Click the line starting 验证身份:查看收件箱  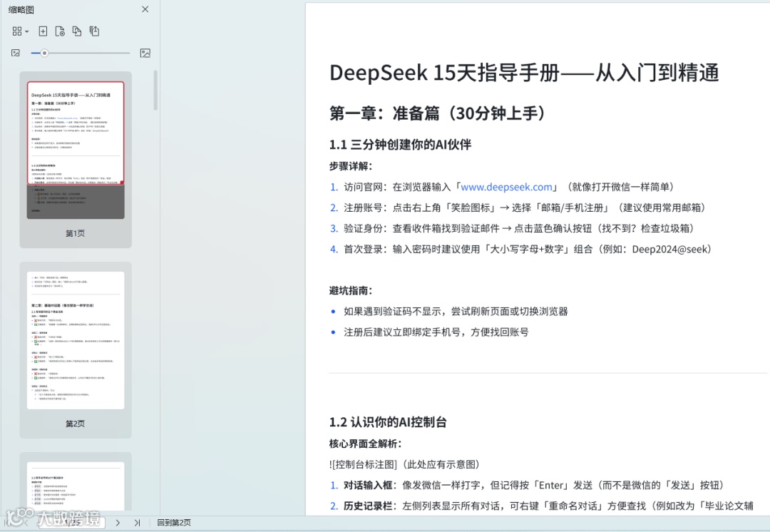[519, 228]
